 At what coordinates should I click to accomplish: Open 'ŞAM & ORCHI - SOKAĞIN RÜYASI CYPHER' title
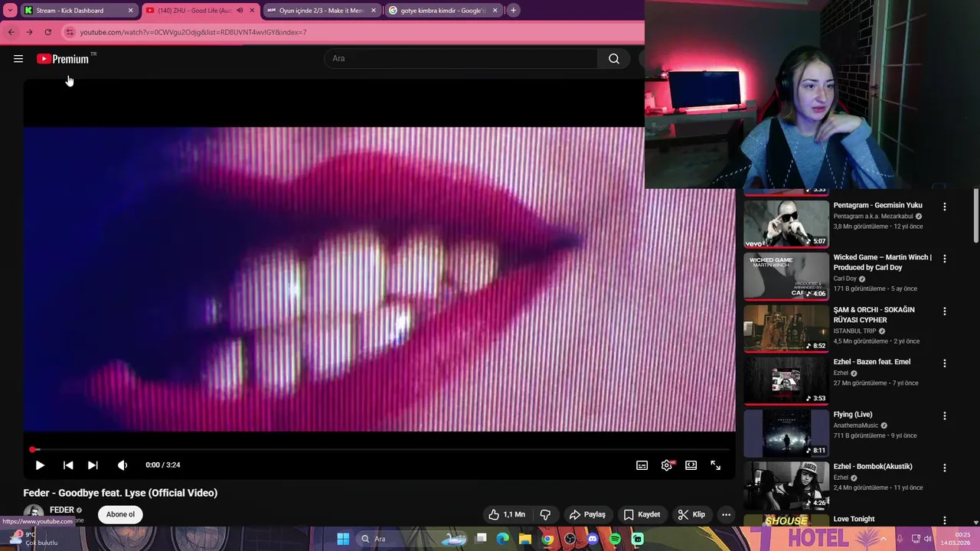click(x=874, y=315)
